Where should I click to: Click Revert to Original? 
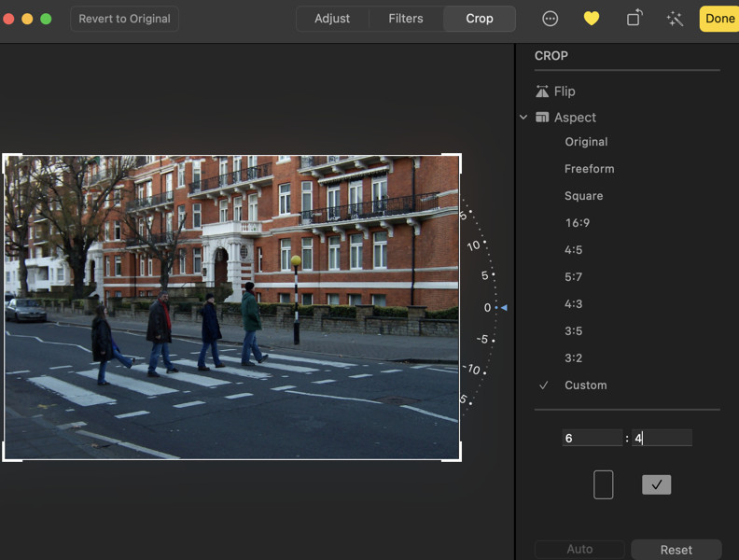pyautogui.click(x=124, y=19)
